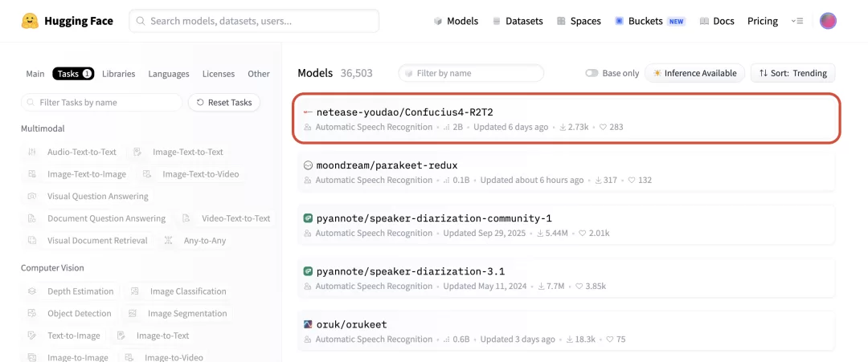
Task: Open oruk/orukeet model
Action: pyautogui.click(x=567, y=331)
